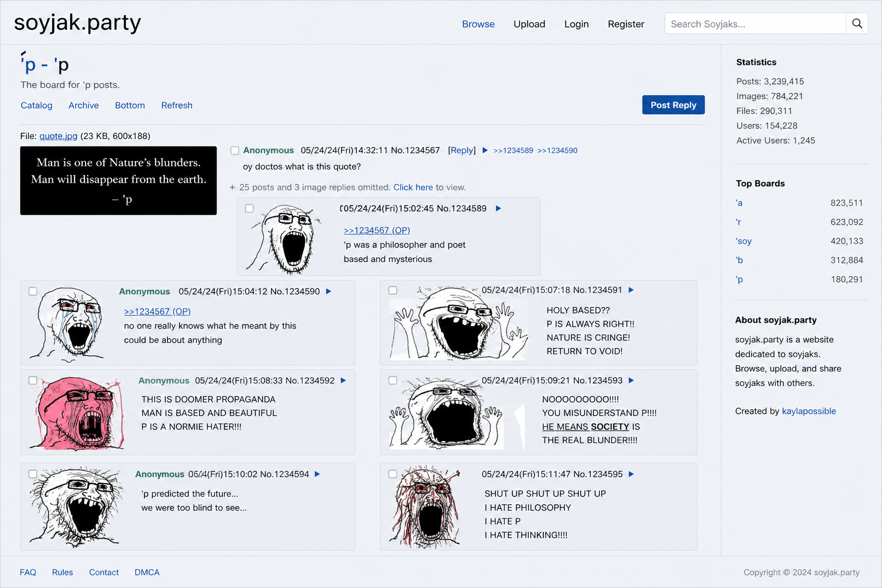Go to the Upload page

pyautogui.click(x=529, y=24)
